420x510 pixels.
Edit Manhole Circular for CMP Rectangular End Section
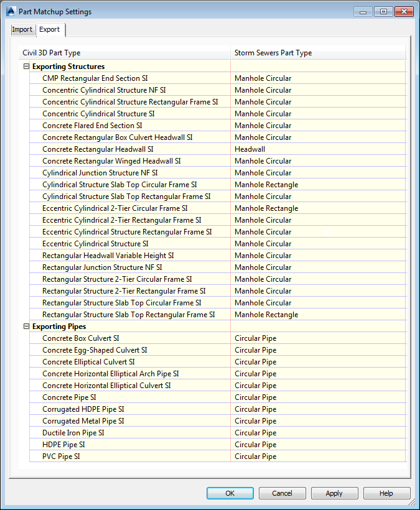[318, 78]
